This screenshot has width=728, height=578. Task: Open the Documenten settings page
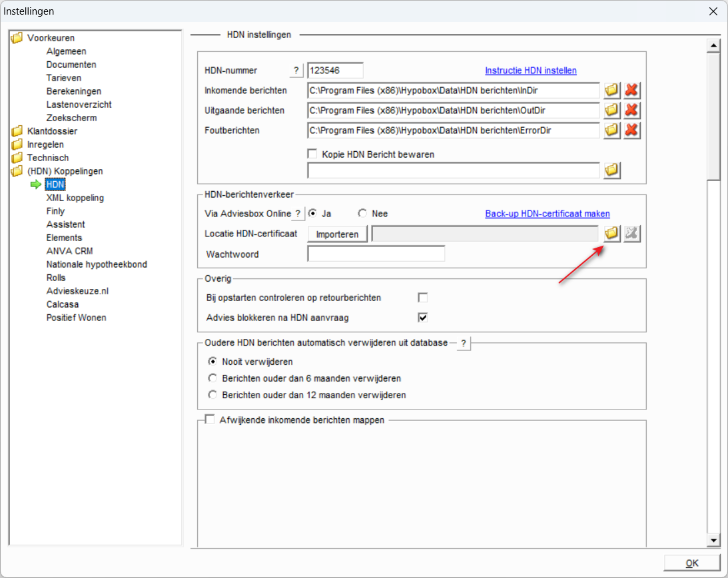(x=71, y=65)
